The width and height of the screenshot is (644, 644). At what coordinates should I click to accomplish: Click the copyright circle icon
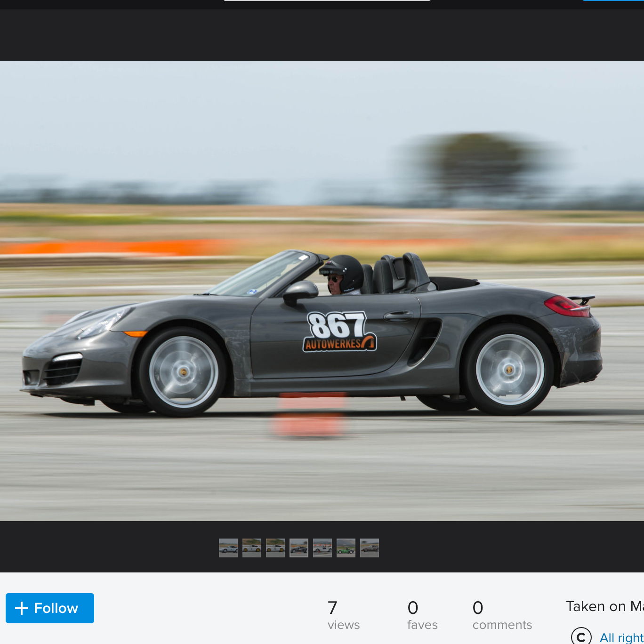pyautogui.click(x=581, y=636)
